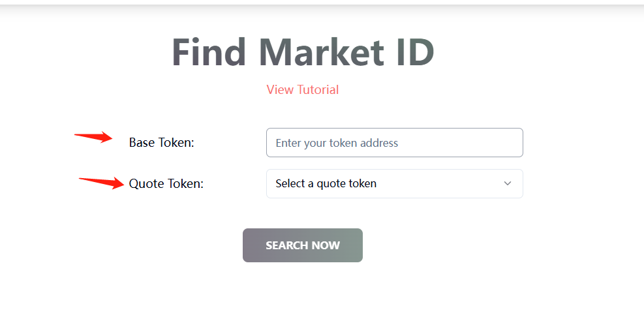Click the word 'Tutorial' in the red link

coord(318,90)
